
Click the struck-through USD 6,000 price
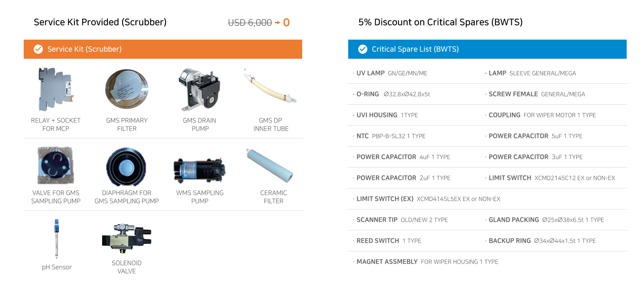point(250,22)
